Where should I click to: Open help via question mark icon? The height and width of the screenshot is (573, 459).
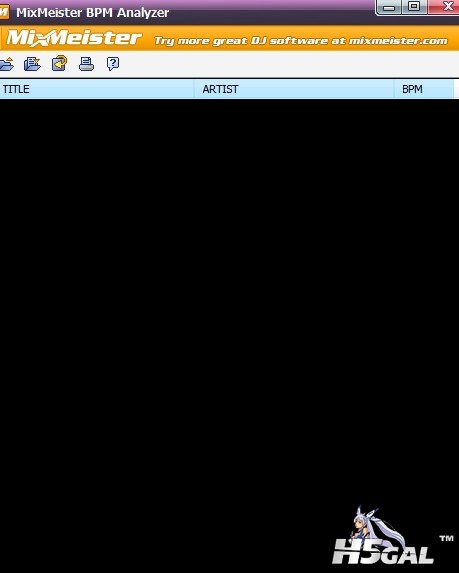113,64
